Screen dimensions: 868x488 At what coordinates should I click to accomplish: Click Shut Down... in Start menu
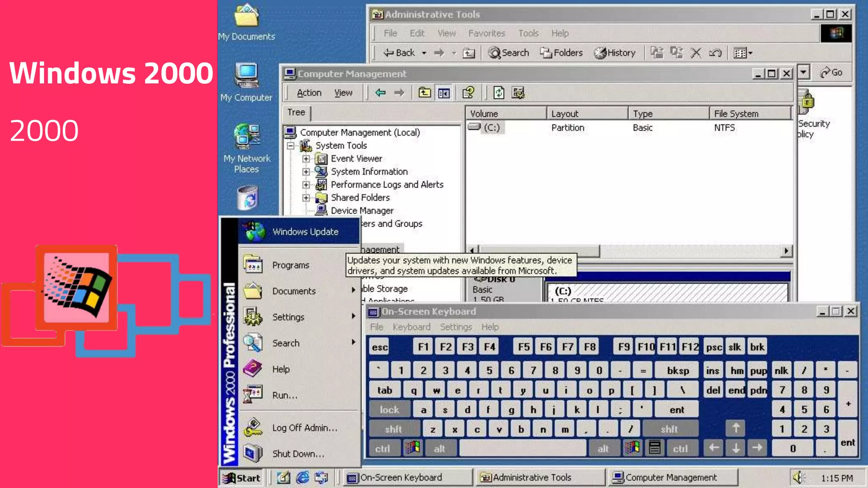299,454
